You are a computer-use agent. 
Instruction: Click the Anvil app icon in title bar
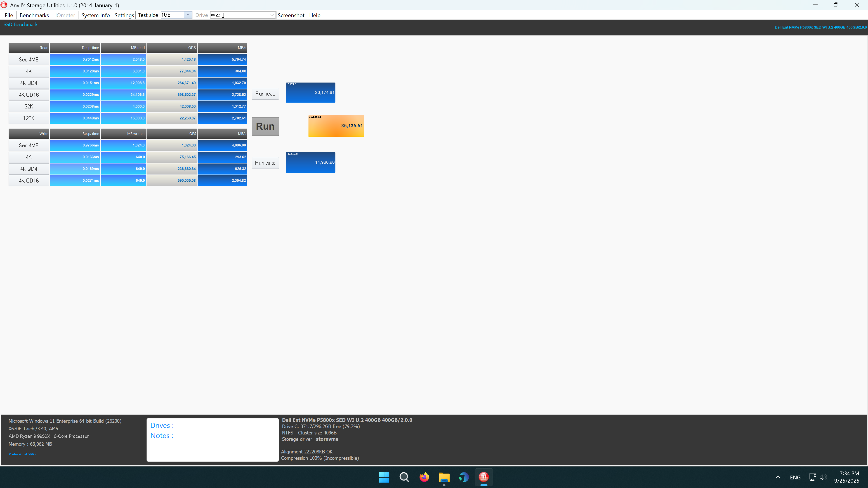tap(4, 5)
